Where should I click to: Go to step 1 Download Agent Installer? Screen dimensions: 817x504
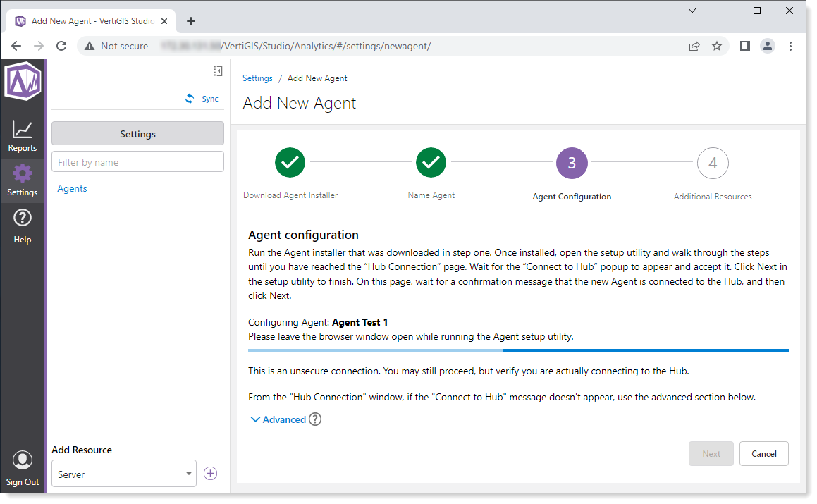coord(290,163)
